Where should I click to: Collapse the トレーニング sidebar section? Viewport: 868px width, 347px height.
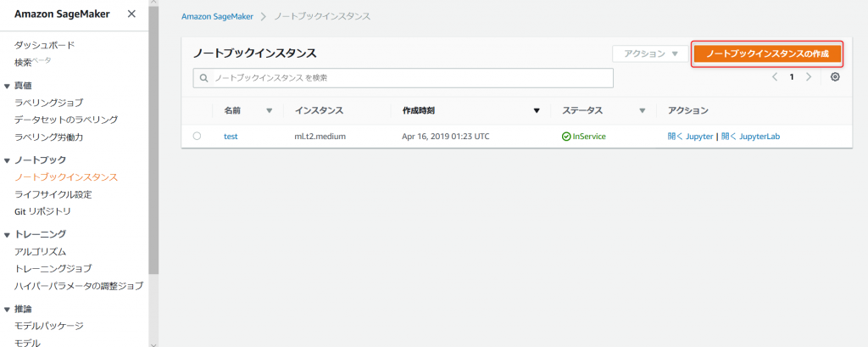[x=7, y=234]
